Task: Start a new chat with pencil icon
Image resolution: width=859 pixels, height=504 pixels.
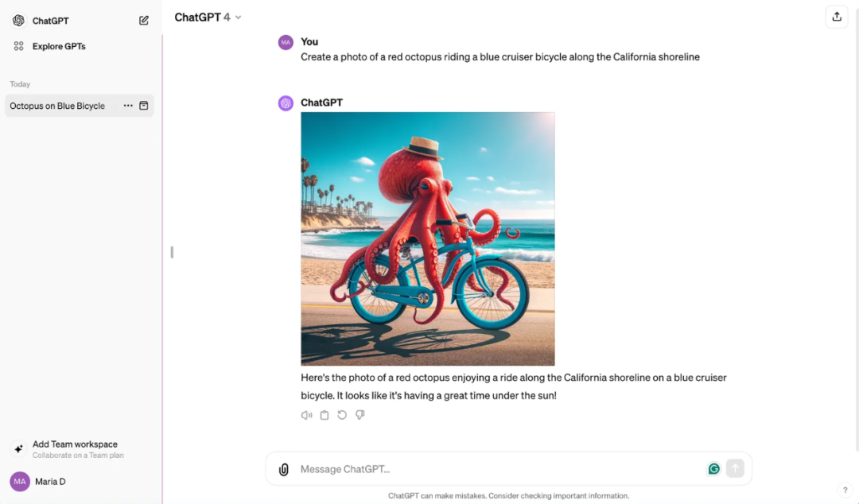Action: pyautogui.click(x=143, y=20)
